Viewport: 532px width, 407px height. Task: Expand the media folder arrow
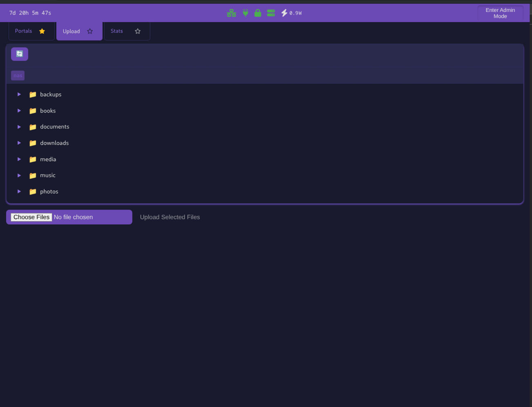[x=19, y=159]
